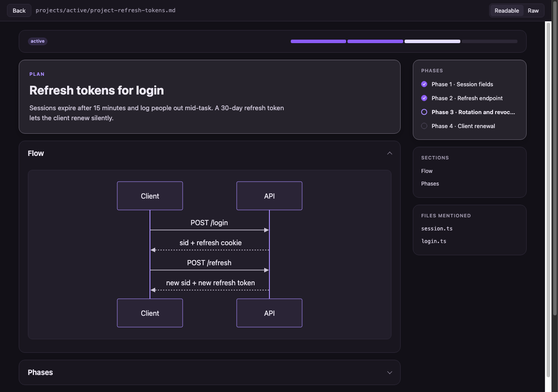The height and width of the screenshot is (392, 558).
Task: Select Phase 1 · Session fields
Action: (463, 84)
